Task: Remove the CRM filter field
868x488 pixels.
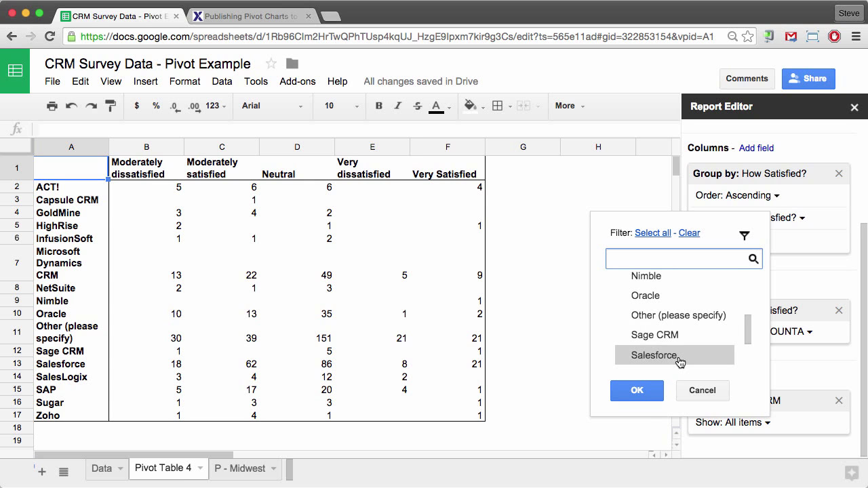Action: pyautogui.click(x=839, y=401)
